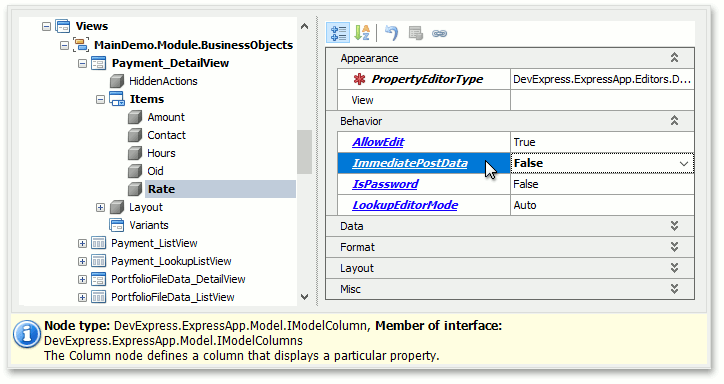Select the PropertyEditorType property
Screen dimensions: 724x384
(x=427, y=79)
